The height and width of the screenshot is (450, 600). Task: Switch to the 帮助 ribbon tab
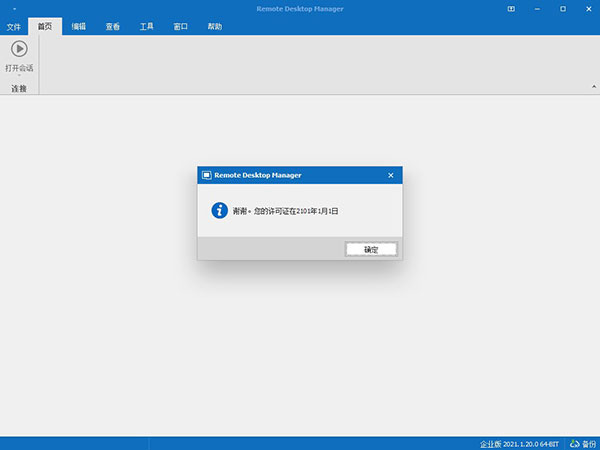pos(215,26)
